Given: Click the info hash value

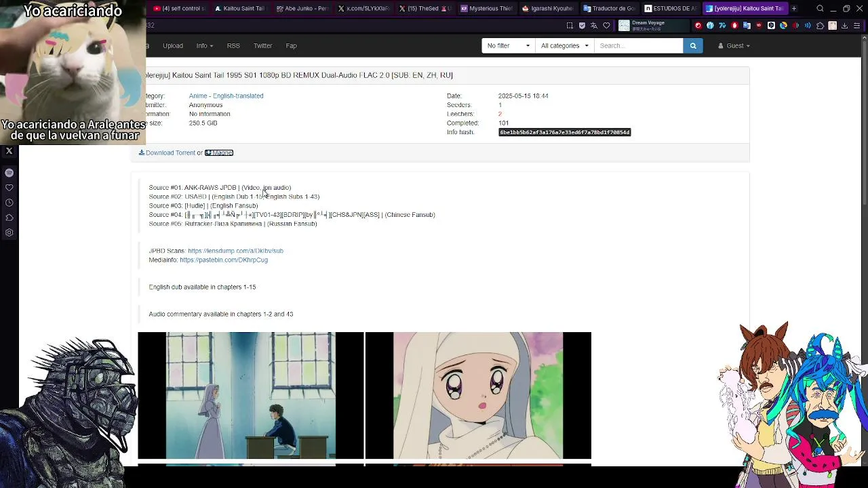Looking at the screenshot, I should click(x=565, y=132).
